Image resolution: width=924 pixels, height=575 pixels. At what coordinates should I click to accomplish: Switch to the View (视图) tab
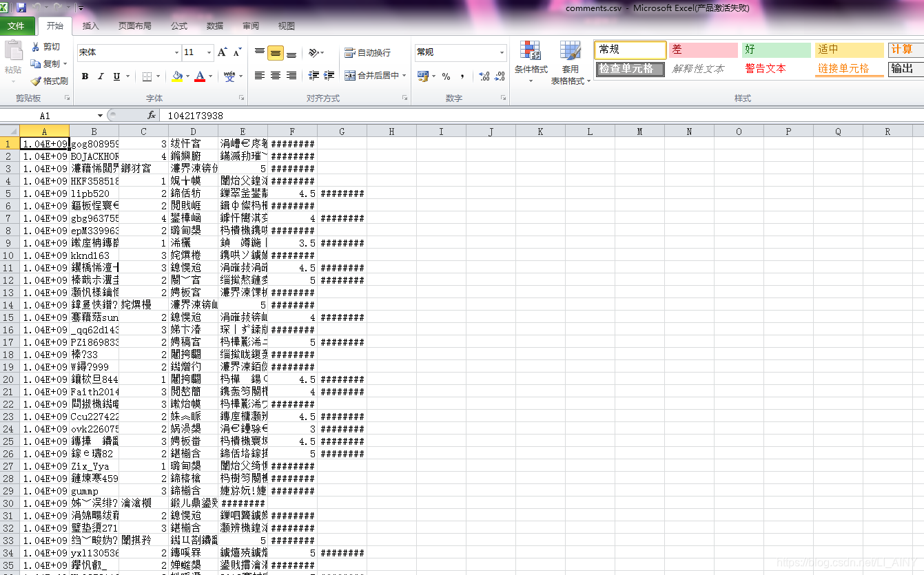tap(287, 26)
